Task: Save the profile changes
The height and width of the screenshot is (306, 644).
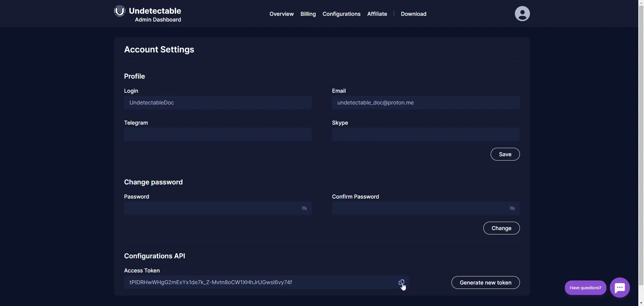Action: tap(505, 154)
